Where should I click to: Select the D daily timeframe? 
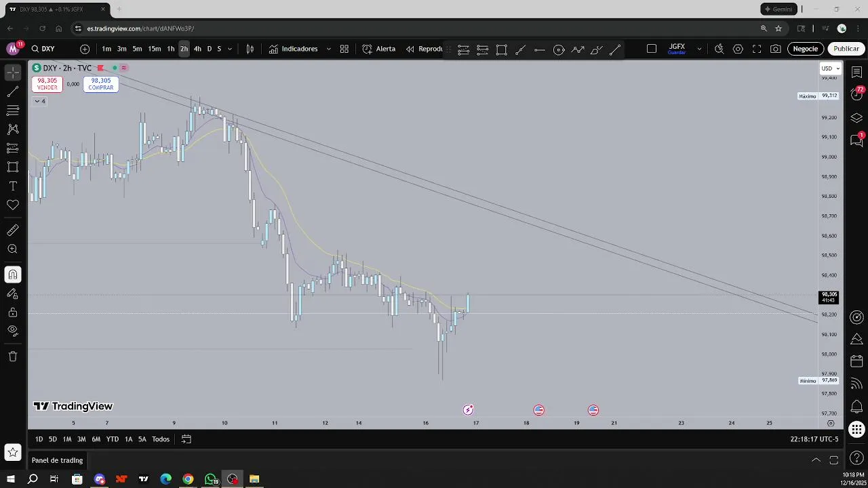tap(210, 49)
